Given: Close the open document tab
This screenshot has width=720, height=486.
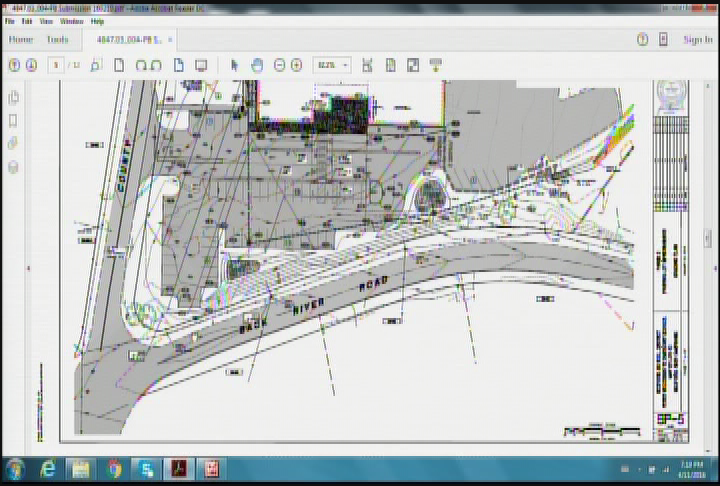Looking at the screenshot, I should [170, 40].
